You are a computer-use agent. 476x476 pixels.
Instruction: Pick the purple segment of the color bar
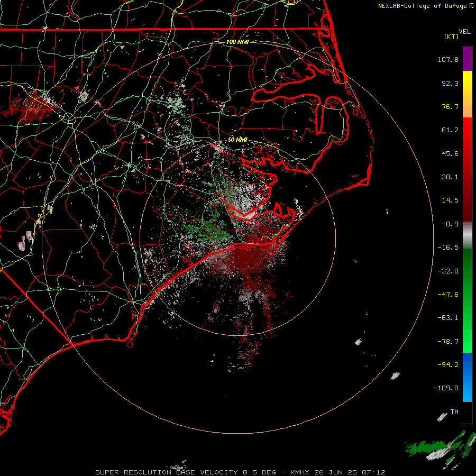467,59
